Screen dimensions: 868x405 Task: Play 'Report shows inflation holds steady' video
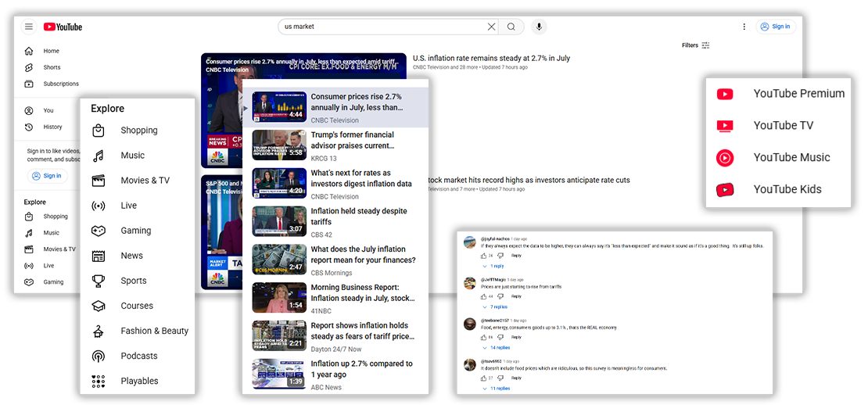click(335, 338)
